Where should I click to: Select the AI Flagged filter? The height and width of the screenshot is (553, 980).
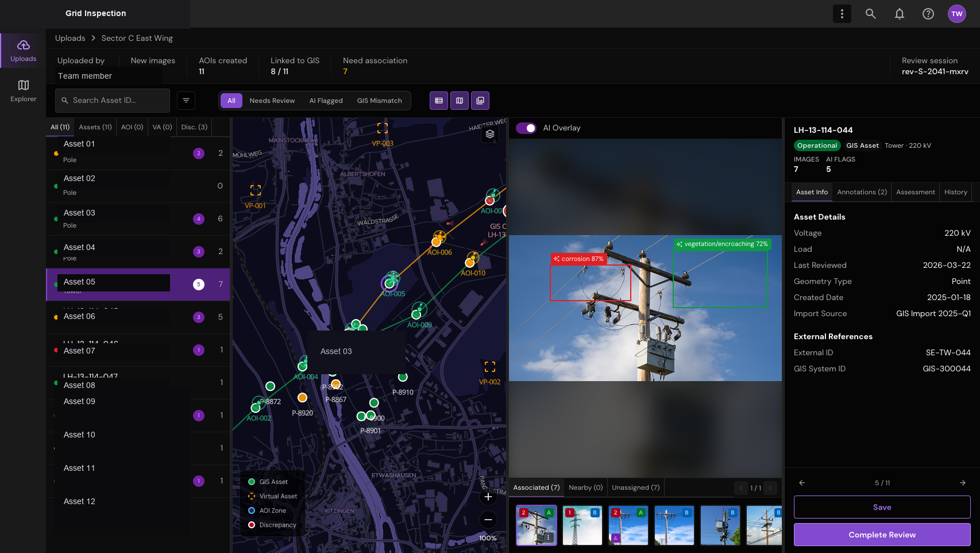click(326, 101)
